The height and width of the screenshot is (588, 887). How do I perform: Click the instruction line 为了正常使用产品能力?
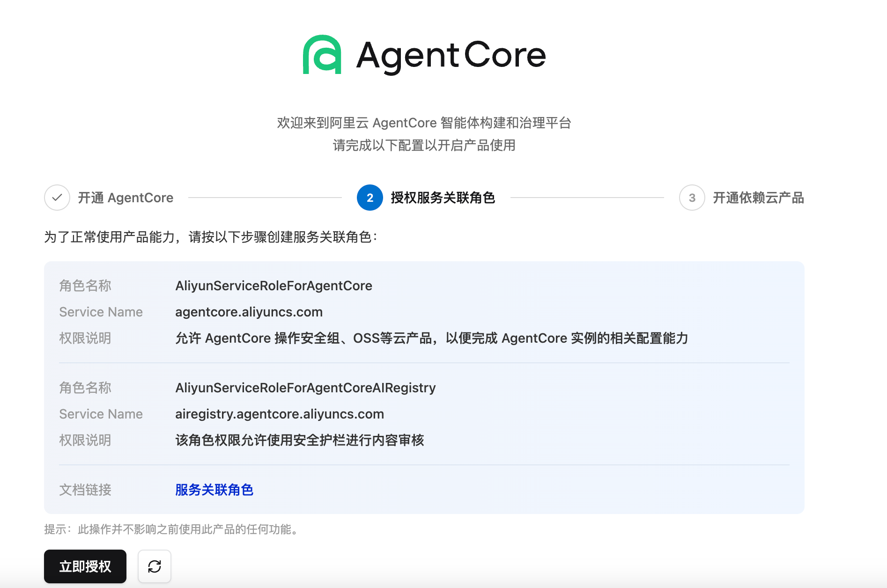pos(211,237)
